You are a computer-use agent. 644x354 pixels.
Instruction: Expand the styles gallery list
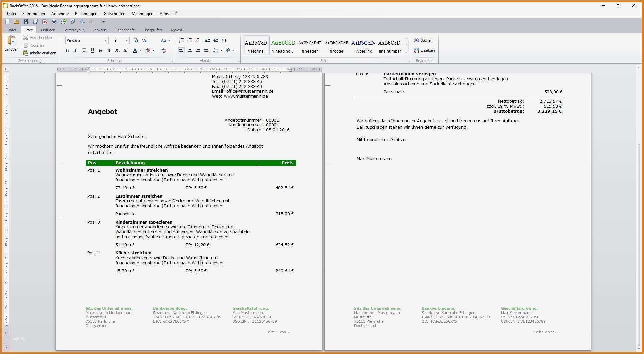coord(407,52)
